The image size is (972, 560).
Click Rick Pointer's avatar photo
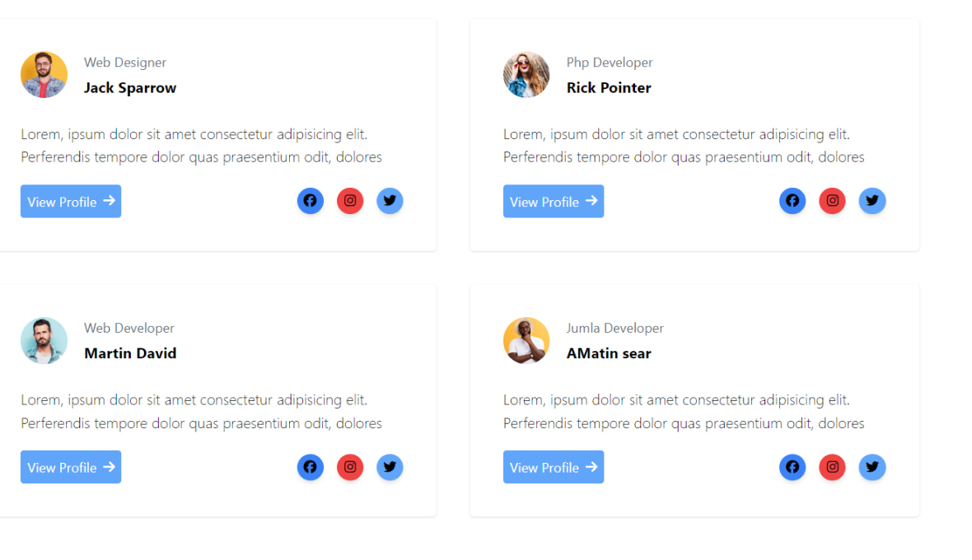pos(526,75)
